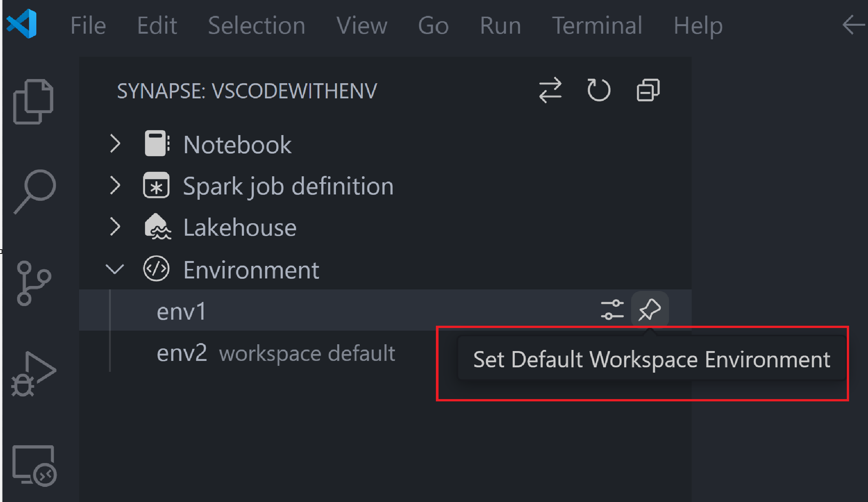The width and height of the screenshot is (868, 502).
Task: Click the env1 settings sliders icon
Action: click(612, 310)
